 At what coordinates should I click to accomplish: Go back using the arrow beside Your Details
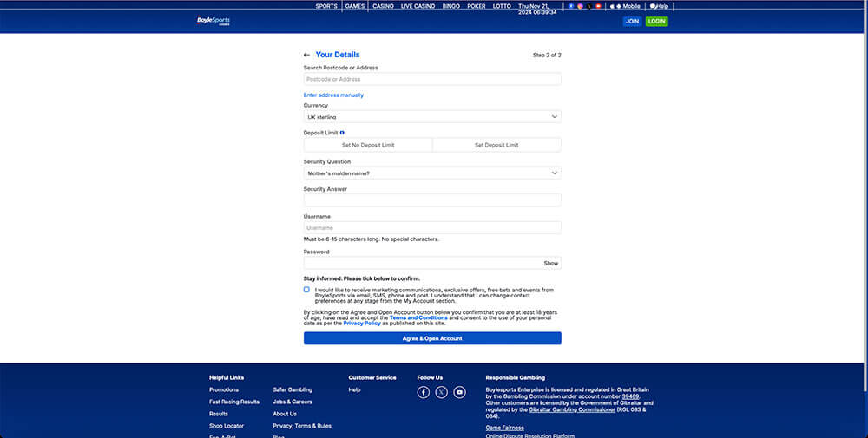point(306,55)
